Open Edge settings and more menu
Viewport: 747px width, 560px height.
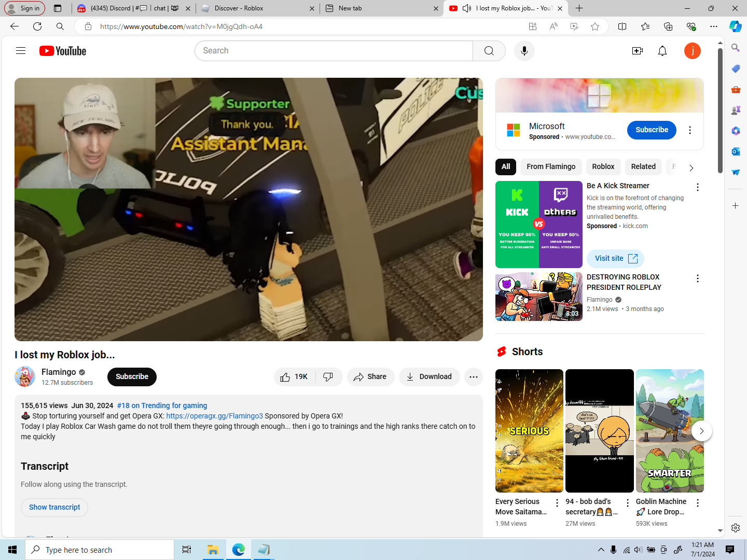click(714, 26)
